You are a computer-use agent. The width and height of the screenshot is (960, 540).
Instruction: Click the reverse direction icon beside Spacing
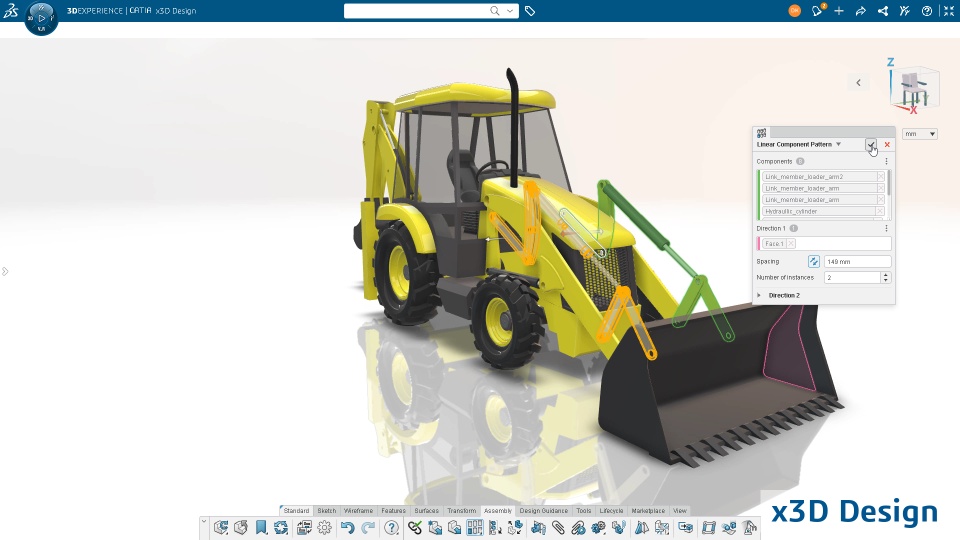click(813, 261)
